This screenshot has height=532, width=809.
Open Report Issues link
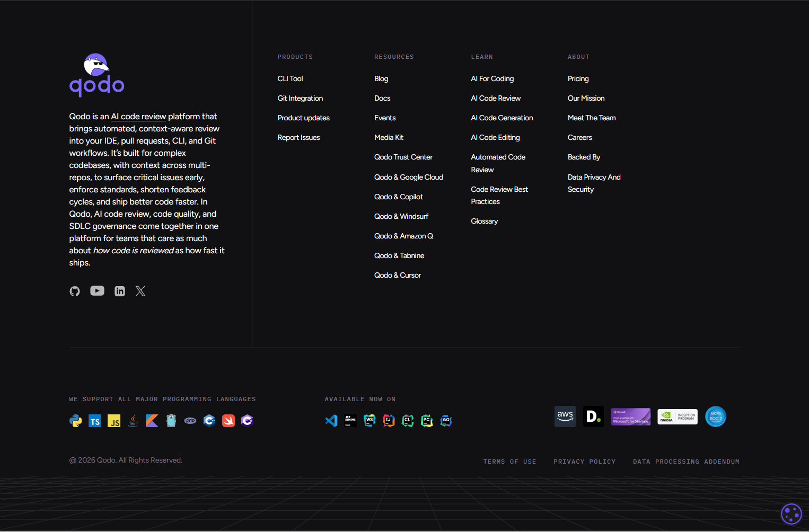pos(299,137)
